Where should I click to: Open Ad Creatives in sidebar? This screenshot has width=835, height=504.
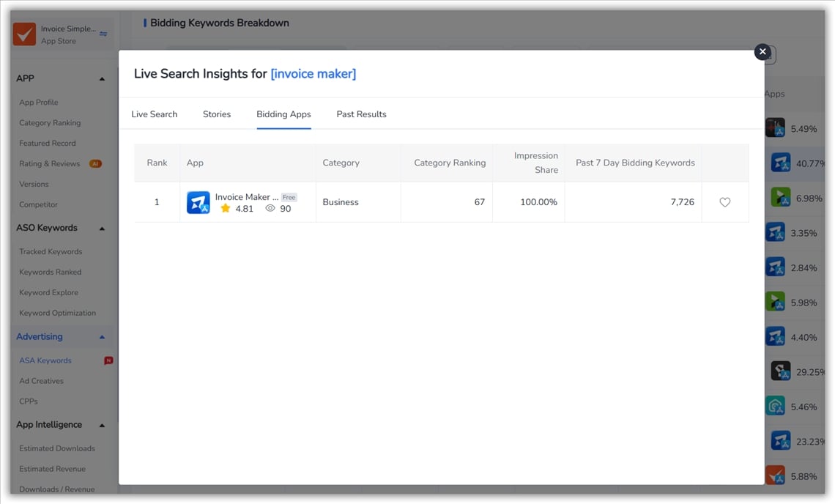41,381
